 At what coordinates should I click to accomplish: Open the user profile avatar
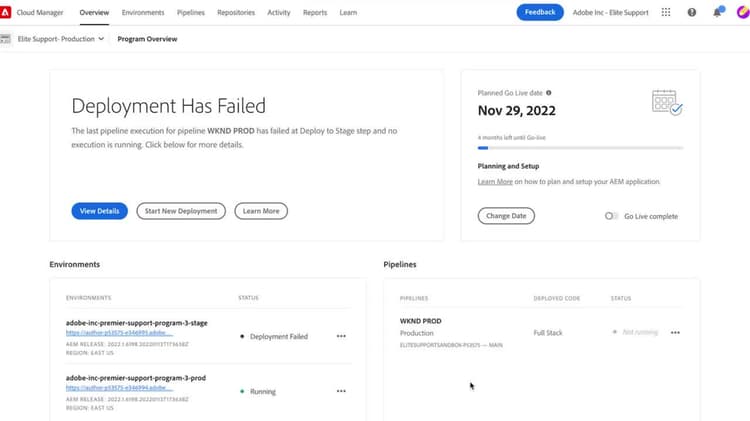741,12
